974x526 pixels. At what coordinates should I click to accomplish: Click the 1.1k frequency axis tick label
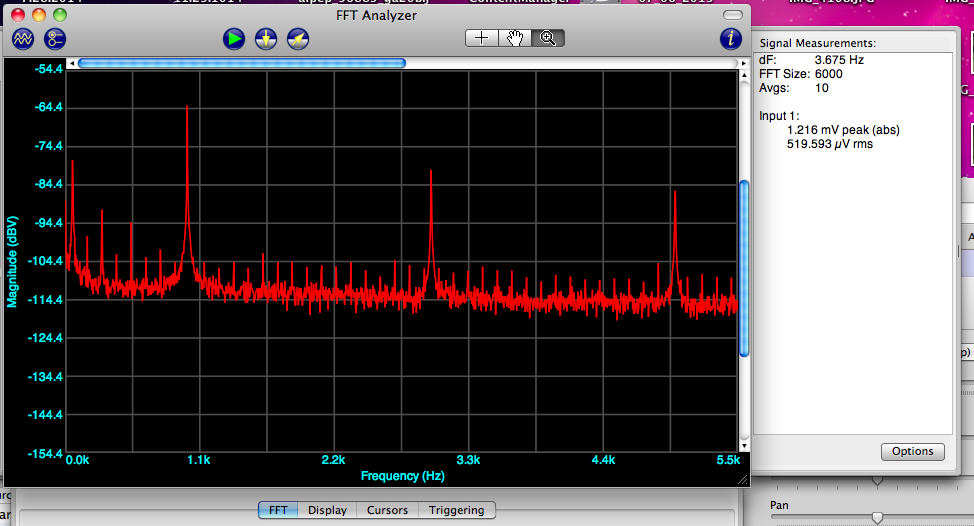(x=199, y=460)
